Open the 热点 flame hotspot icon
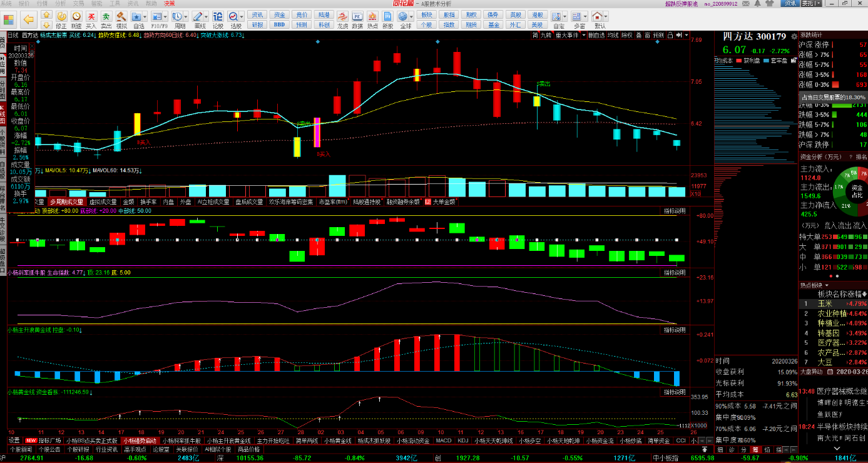Viewport: 868px width, 463px height. [x=372, y=16]
